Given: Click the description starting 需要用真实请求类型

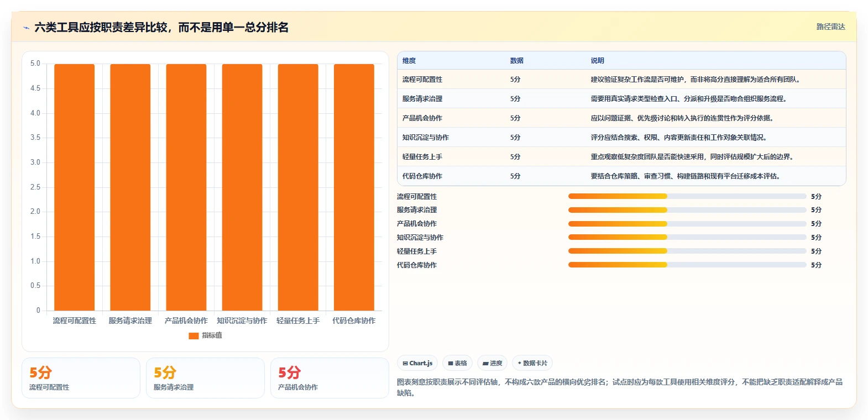Looking at the screenshot, I should (688, 99).
